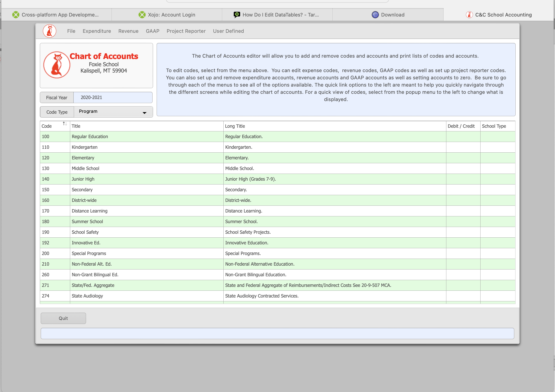This screenshot has height=392, width=555.
Task: Select the 'State Audiology' title cell
Action: (x=147, y=296)
